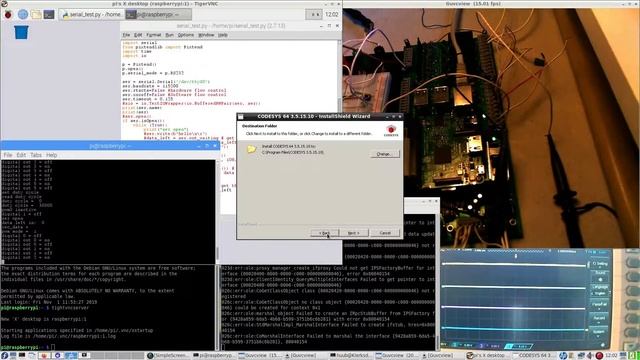This screenshot has width=640, height=360.
Task: Open Window menu in IDLE editor
Action: [206, 35]
